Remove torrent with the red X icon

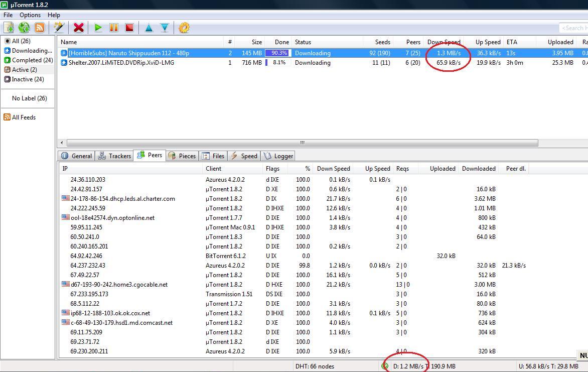[78, 28]
